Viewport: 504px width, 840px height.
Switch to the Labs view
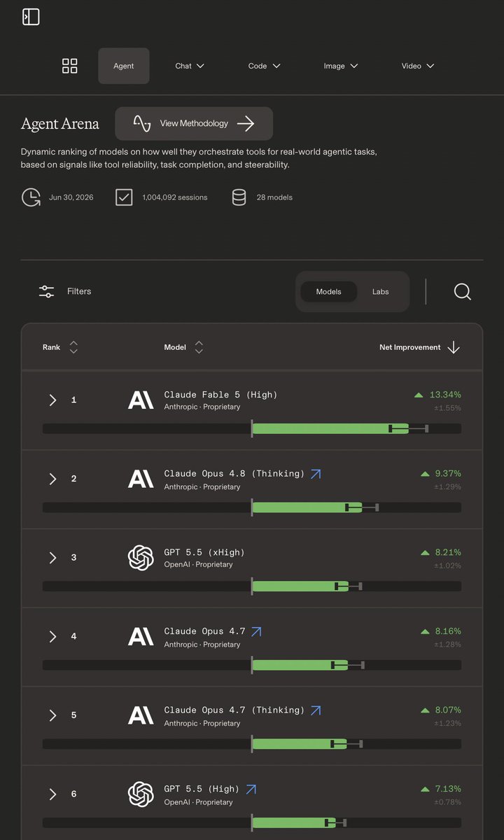point(381,291)
